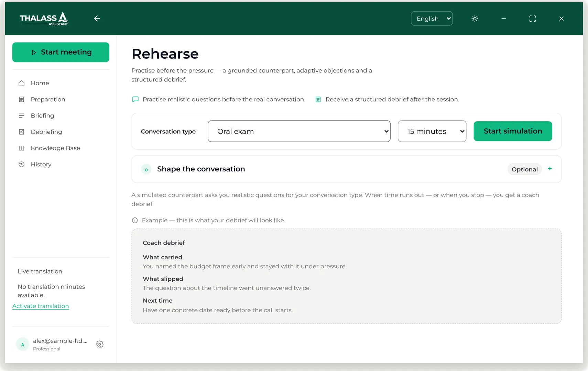The width and height of the screenshot is (588, 371).
Task: Toggle fullscreen with the expand icon
Action: (x=532, y=19)
